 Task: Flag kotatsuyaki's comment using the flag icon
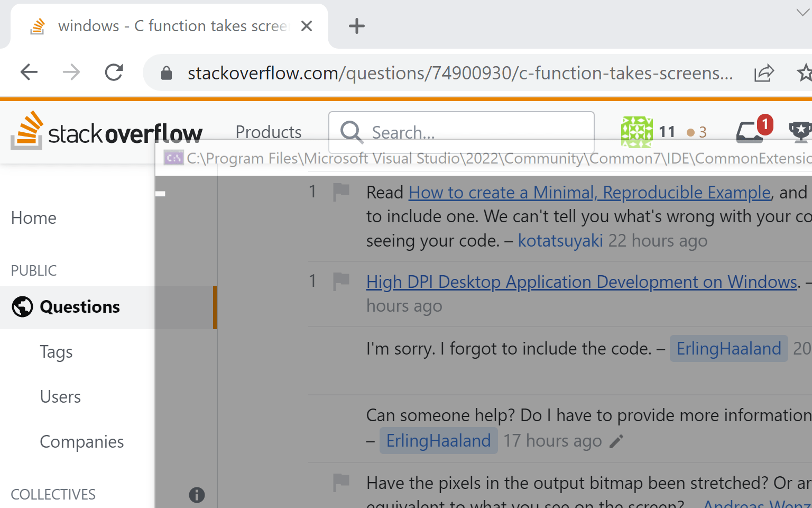[341, 192]
